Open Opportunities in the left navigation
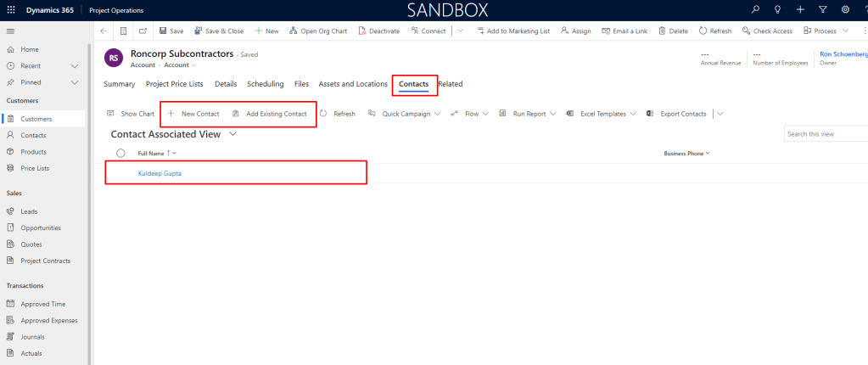Screen dimensions: 868x365 tap(41, 227)
